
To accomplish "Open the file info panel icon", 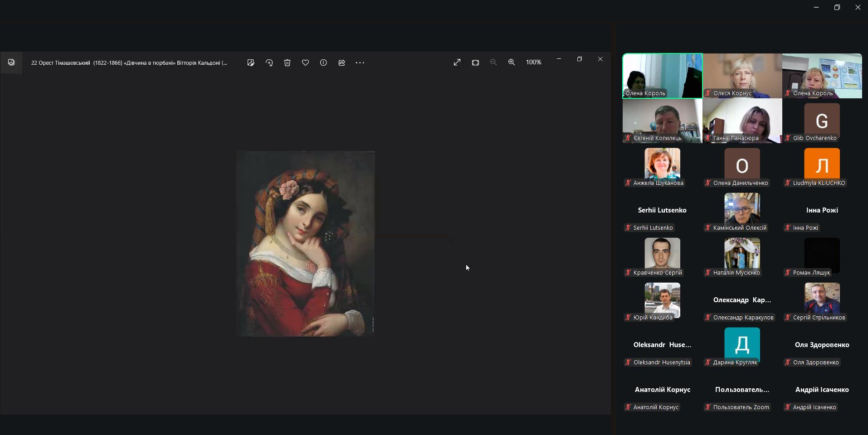I will (323, 63).
